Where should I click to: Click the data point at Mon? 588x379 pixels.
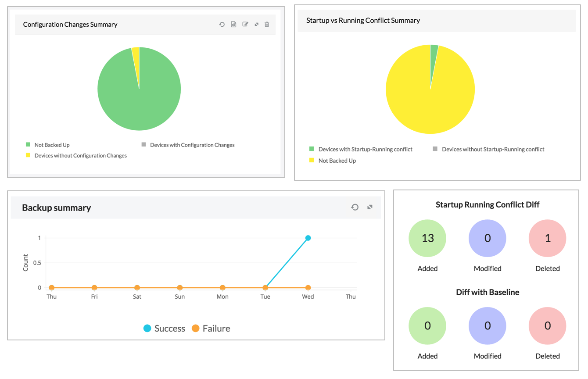point(222,288)
